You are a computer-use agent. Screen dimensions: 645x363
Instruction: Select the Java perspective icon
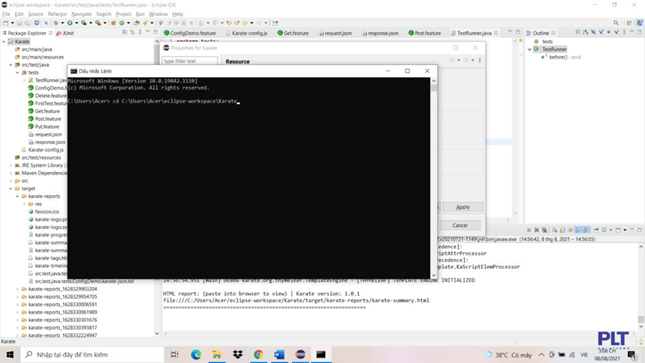click(x=640, y=23)
